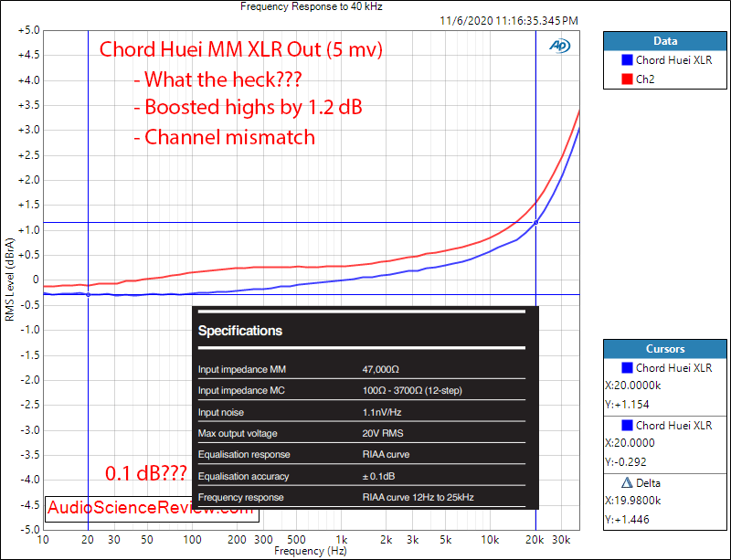Viewport: 731px width, 560px height.
Task: Click the 30k label on frequency axis
Action: [x=561, y=540]
